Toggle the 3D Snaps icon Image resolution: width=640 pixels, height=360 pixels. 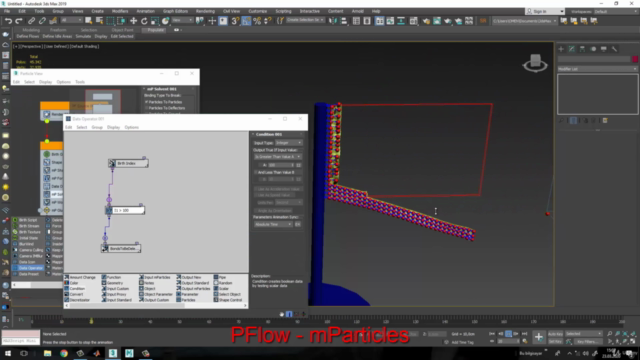235,20
